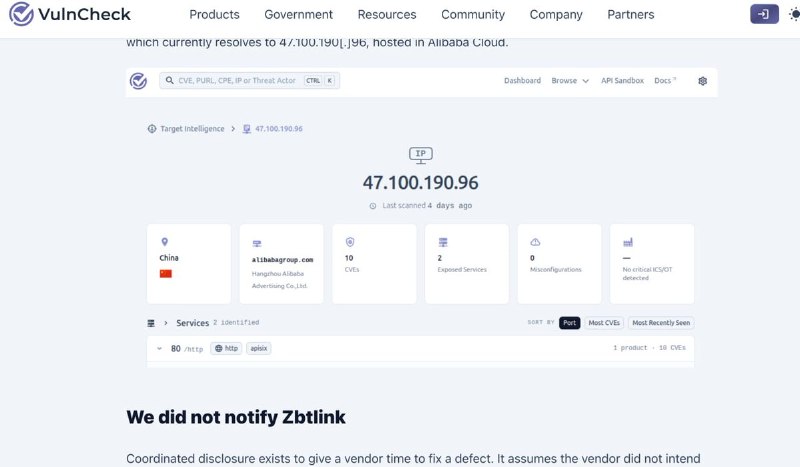Click the Services section server icon
Viewport: 800px width, 467px height.
pos(151,323)
